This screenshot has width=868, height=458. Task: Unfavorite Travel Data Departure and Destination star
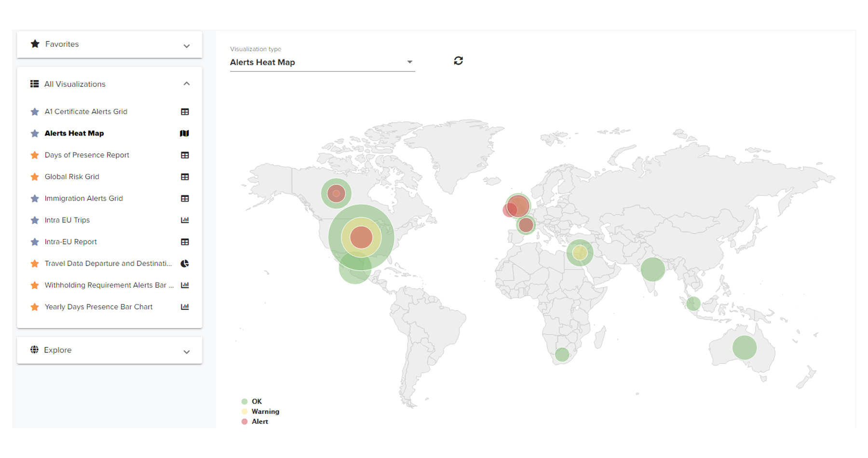click(x=35, y=264)
